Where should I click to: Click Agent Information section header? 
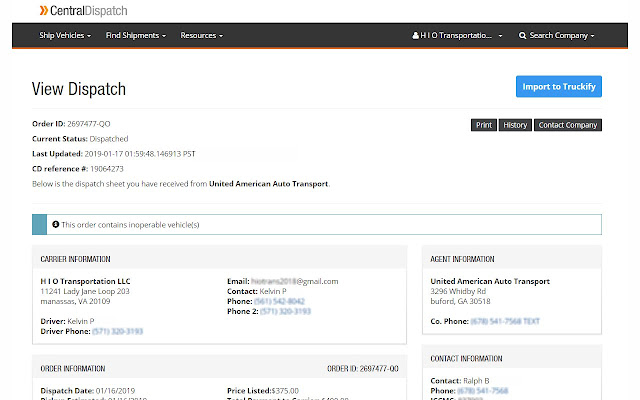[x=462, y=259]
